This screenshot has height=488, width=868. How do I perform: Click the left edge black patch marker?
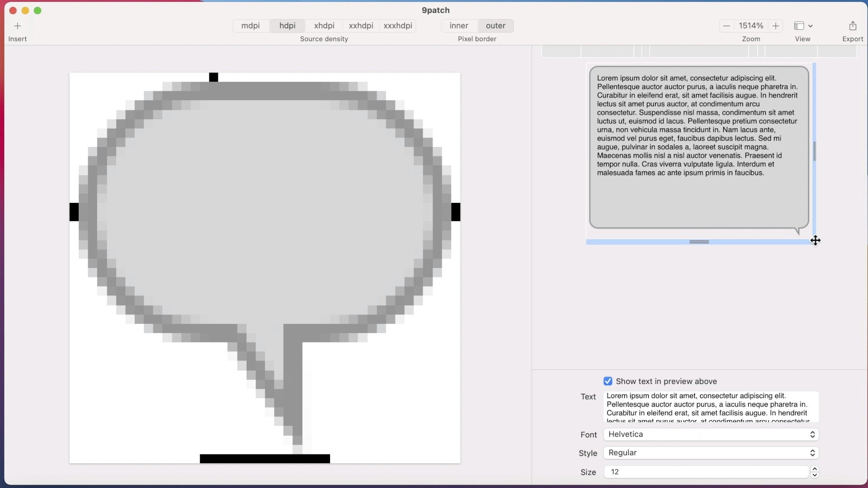(74, 212)
